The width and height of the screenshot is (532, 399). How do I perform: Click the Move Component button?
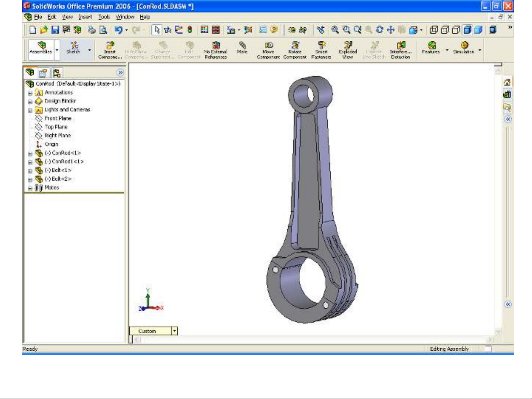(x=268, y=50)
